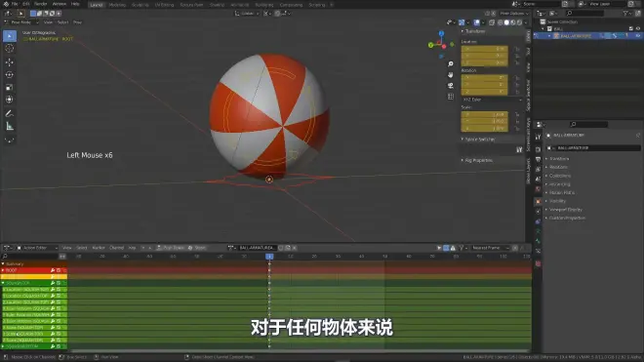Pick the Annotate pencil tool
Image resolution: width=644 pixels, height=362 pixels.
click(x=10, y=113)
